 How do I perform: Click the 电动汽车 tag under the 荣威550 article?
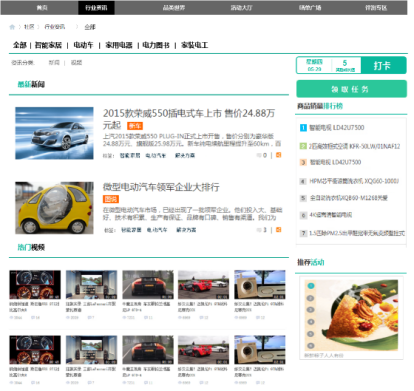156,155
